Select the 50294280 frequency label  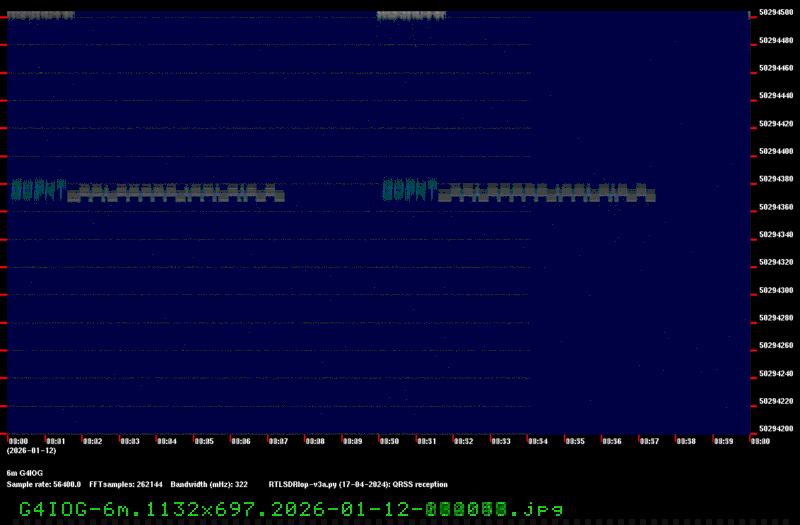(776, 317)
